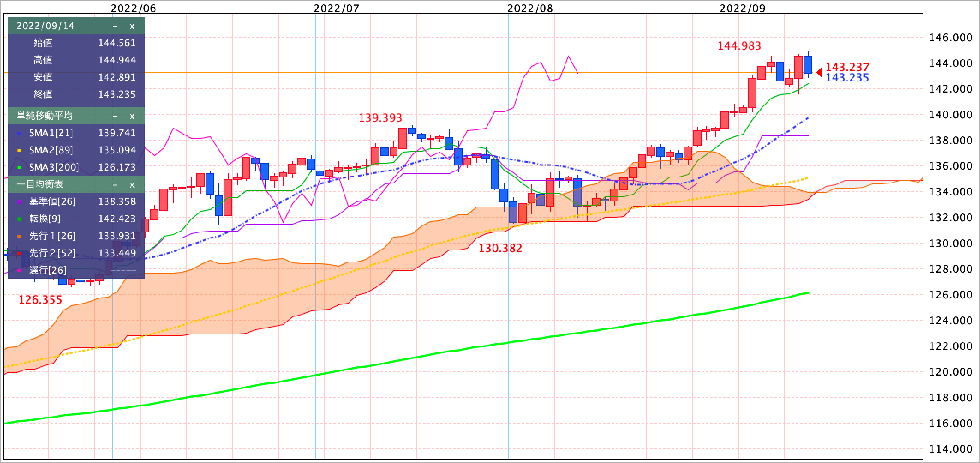Click the 先行1[26] orange color marker
Image resolution: width=980 pixels, height=463 pixels.
tap(19, 237)
